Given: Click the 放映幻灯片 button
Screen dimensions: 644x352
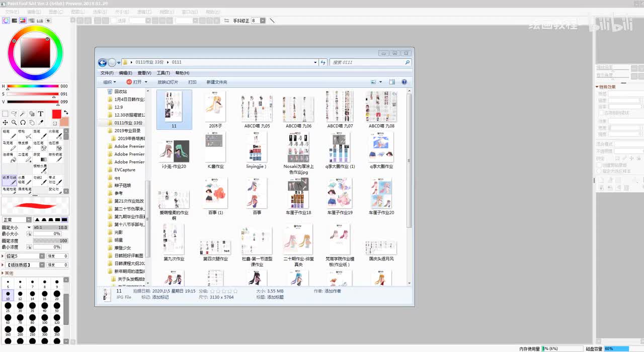Looking at the screenshot, I should point(168,82).
